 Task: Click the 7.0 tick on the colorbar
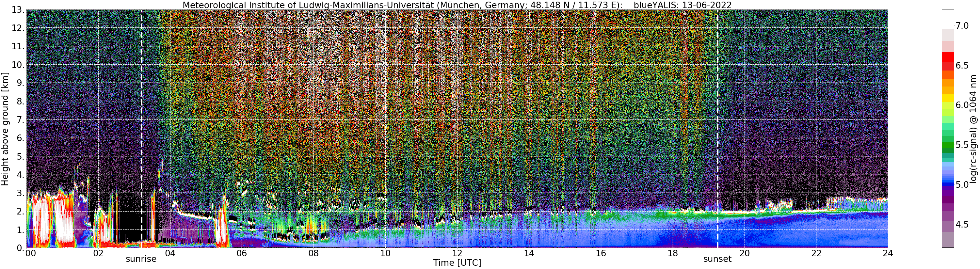click(962, 26)
